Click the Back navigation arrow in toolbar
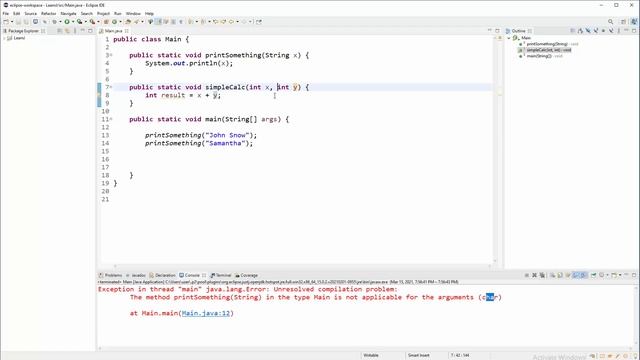The image size is (640, 360). click(231, 22)
